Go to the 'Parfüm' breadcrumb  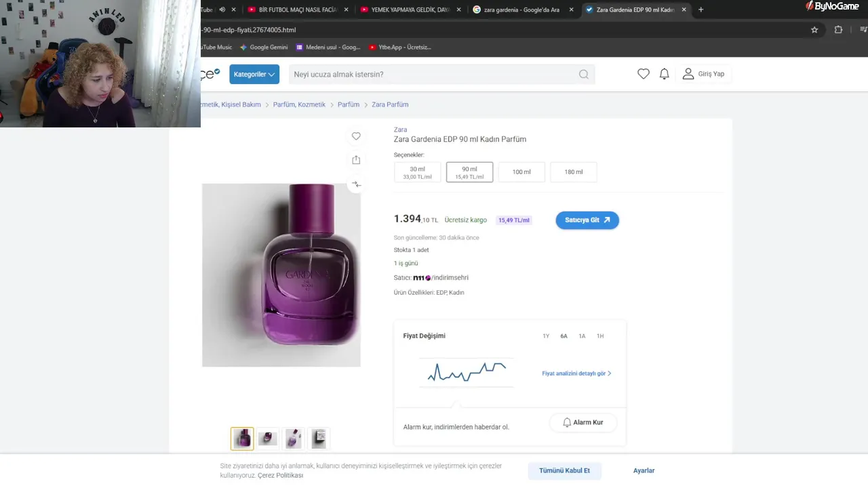coord(349,104)
